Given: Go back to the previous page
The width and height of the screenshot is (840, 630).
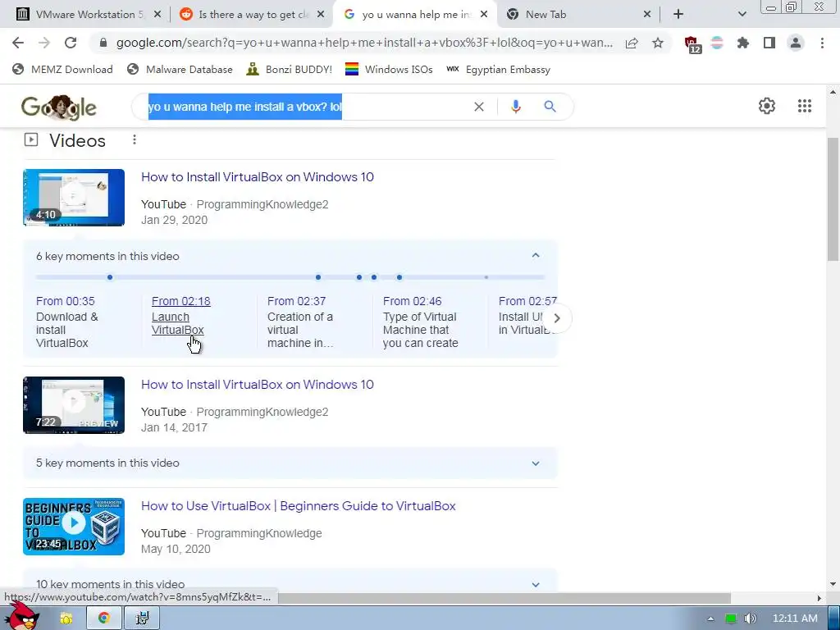Looking at the screenshot, I should (18, 43).
